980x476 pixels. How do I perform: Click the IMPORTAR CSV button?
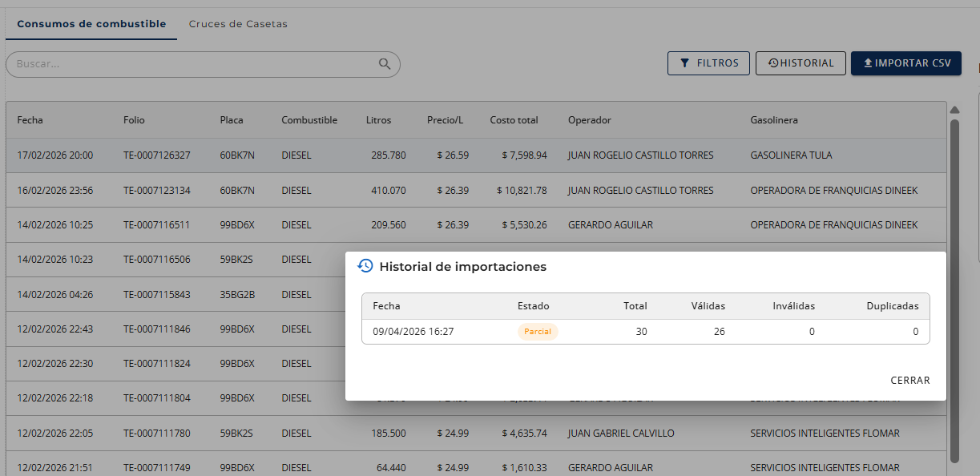(x=906, y=63)
